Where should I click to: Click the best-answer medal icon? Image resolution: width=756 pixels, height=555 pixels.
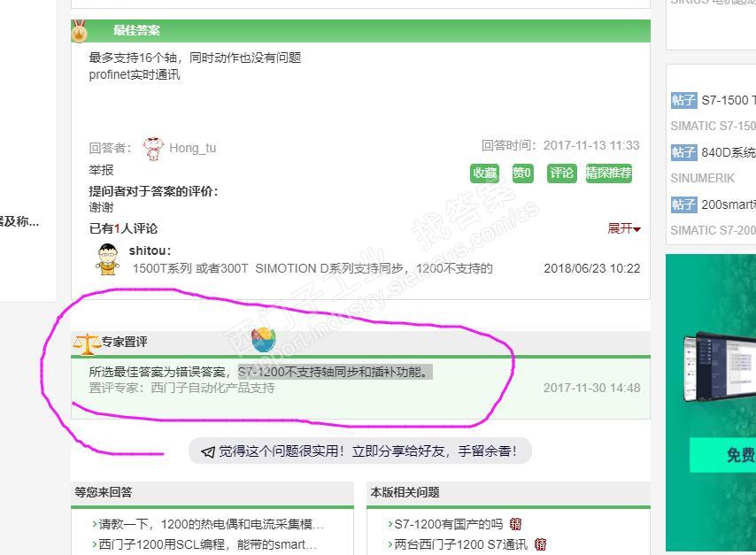pyautogui.click(x=80, y=31)
